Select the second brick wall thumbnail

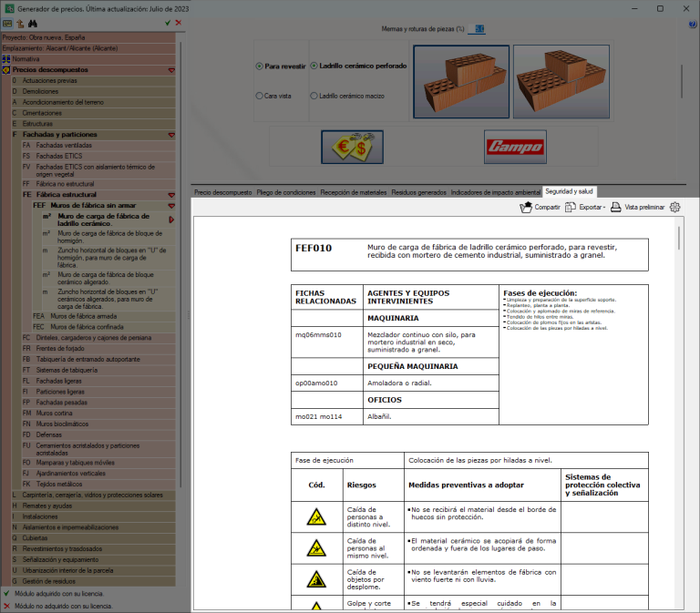coord(561,82)
